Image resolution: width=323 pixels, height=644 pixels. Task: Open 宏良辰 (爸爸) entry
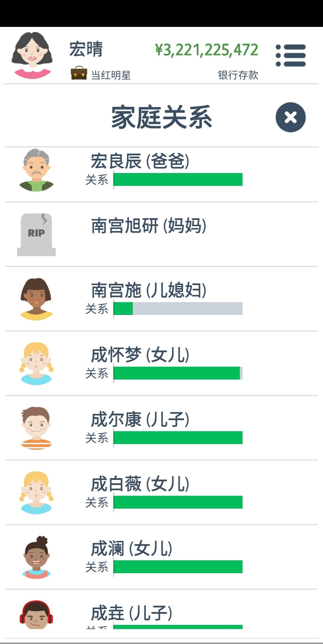(161, 174)
